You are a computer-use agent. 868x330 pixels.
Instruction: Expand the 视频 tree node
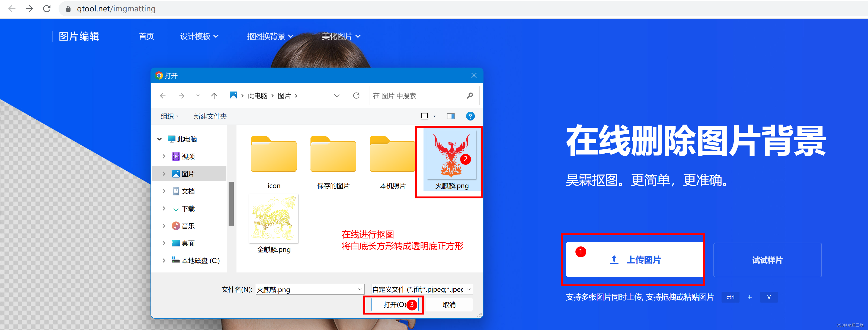point(164,156)
